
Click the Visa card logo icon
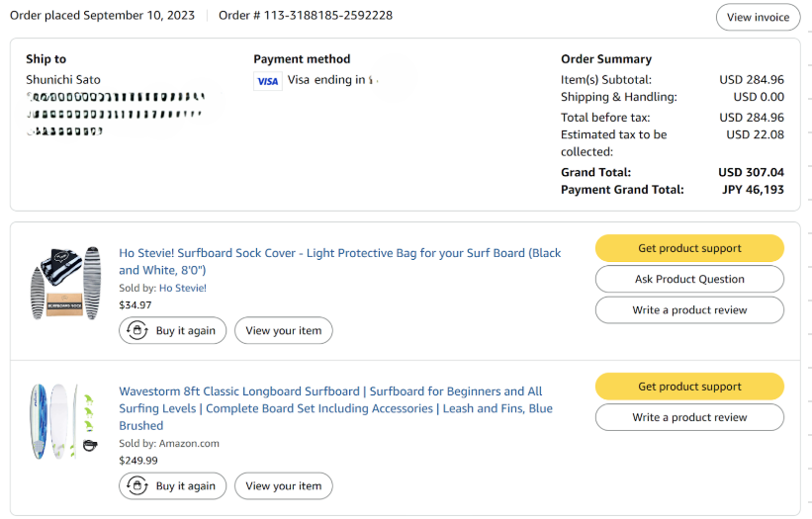click(x=268, y=81)
